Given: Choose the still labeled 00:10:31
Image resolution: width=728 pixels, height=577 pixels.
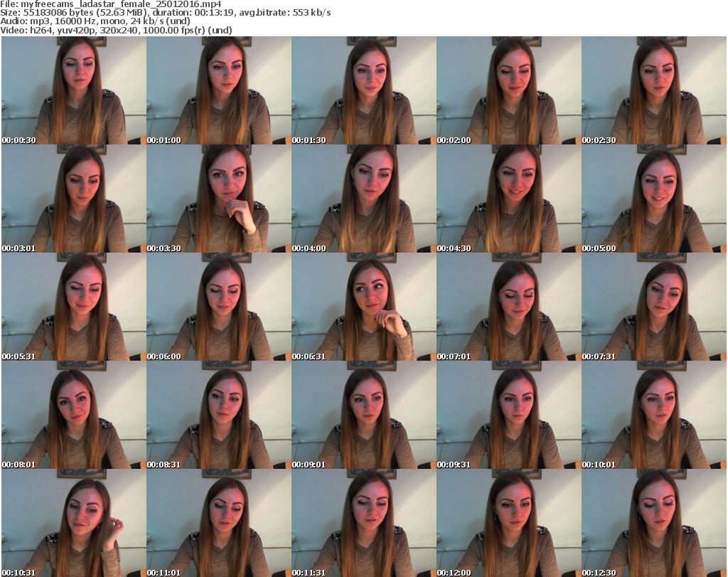Looking at the screenshot, I should click(74, 523).
